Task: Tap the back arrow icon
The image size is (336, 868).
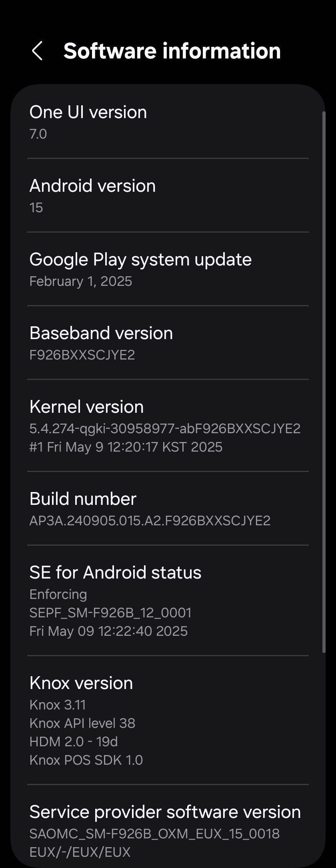Action: 37,51
